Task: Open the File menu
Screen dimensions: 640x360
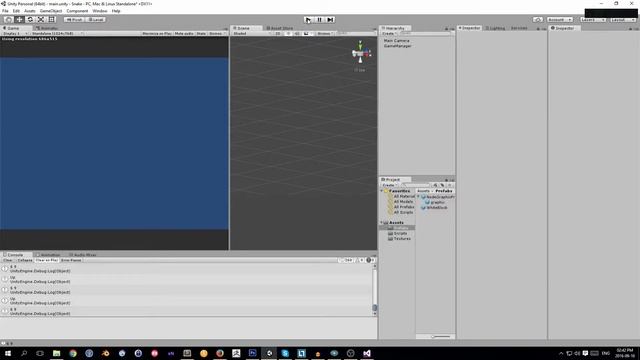Action: (x=5, y=11)
